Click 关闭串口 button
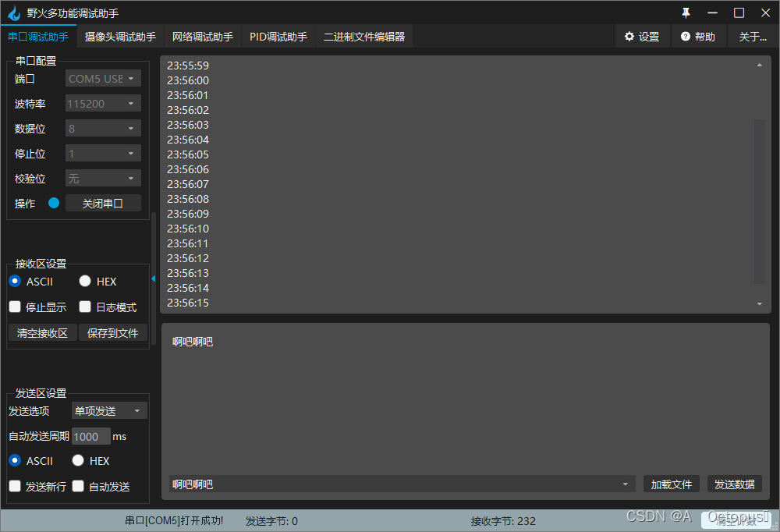 103,203
